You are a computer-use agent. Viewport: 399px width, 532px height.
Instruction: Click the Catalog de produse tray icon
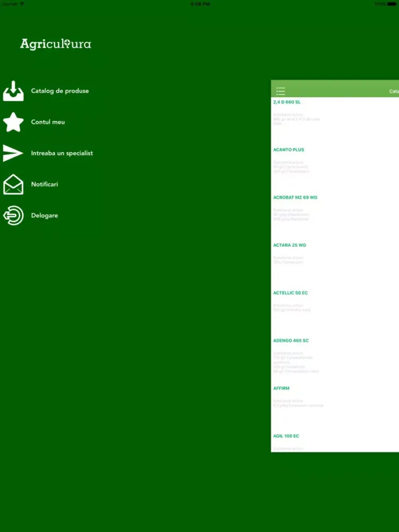click(13, 91)
